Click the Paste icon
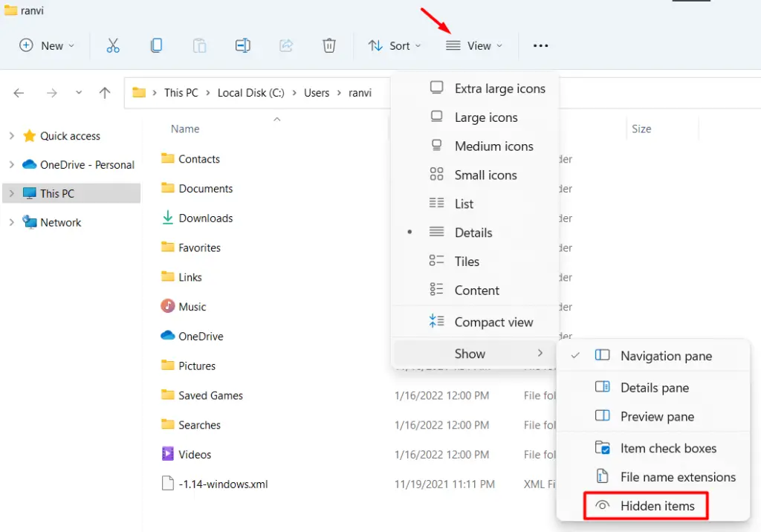761x532 pixels. click(199, 45)
